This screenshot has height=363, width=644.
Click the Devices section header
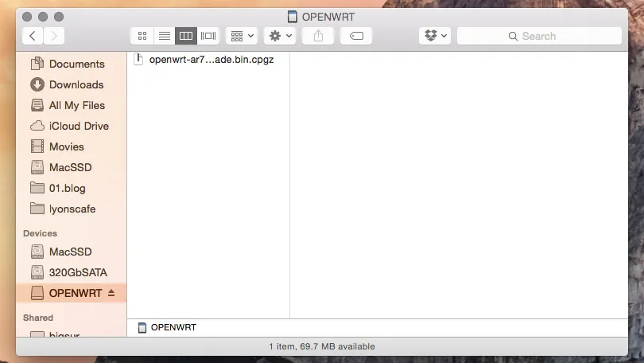40,233
